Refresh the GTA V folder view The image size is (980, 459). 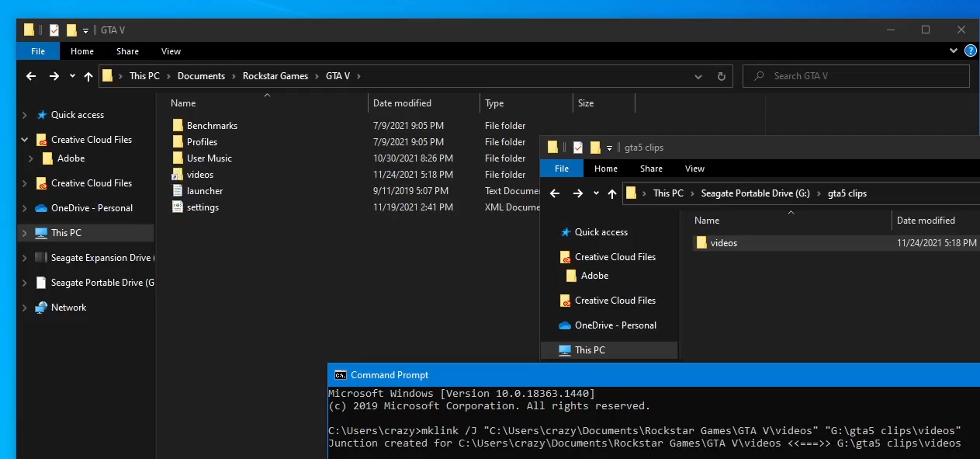pyautogui.click(x=722, y=76)
